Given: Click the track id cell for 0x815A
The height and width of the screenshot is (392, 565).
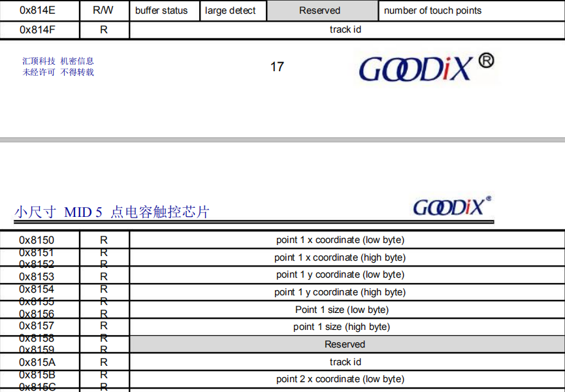Looking at the screenshot, I should (x=344, y=361).
